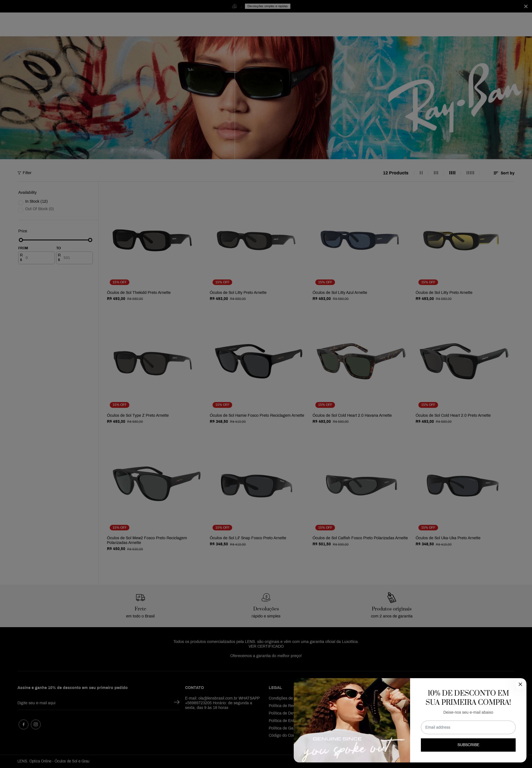Open 'Óculos de Sol Thekidd Preto Arnette' link
This screenshot has height=768, width=532.
point(139,293)
